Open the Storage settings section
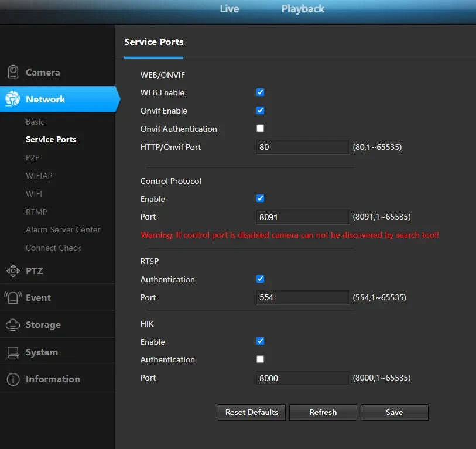 [x=13, y=324]
